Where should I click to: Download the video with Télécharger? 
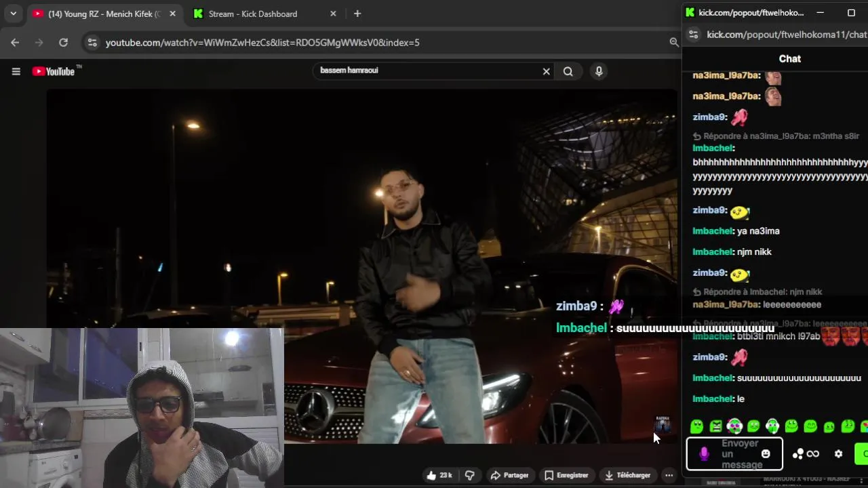pos(627,475)
